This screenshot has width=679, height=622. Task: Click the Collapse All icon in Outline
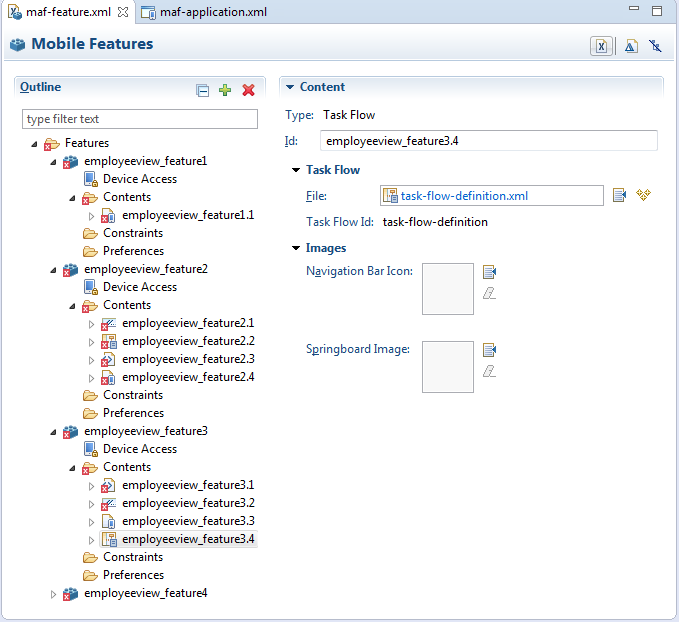pos(202,91)
